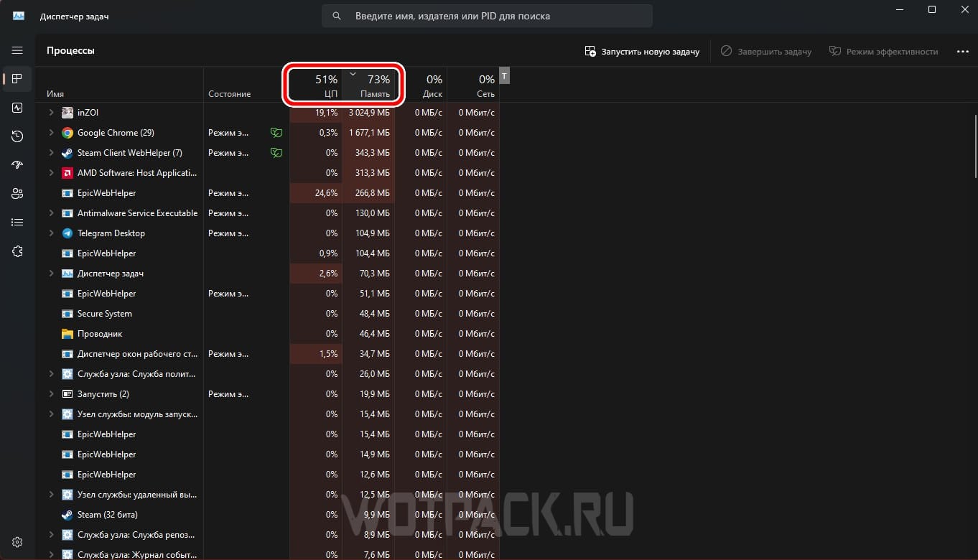Click the Steam (32 бита) icon
978x560 pixels.
(67, 515)
